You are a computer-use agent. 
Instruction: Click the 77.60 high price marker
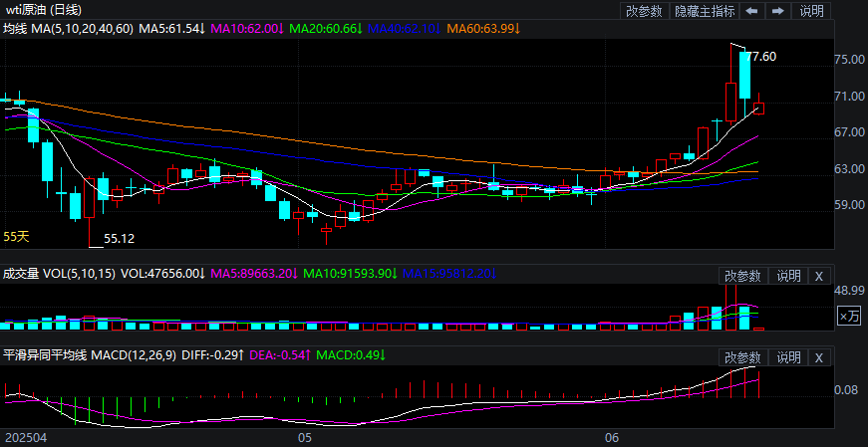761,57
